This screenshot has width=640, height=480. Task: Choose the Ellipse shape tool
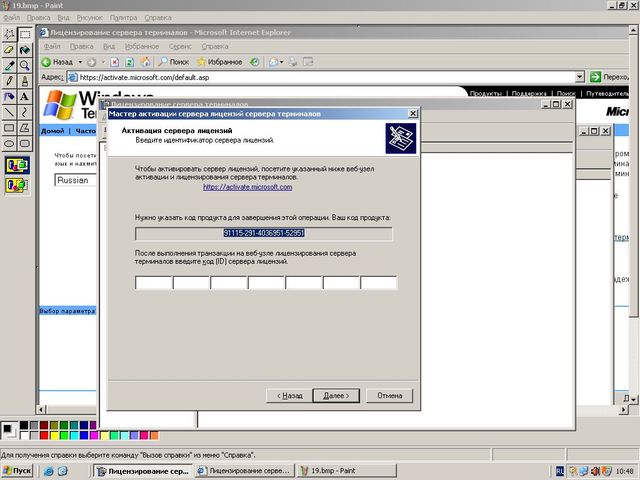(9, 143)
